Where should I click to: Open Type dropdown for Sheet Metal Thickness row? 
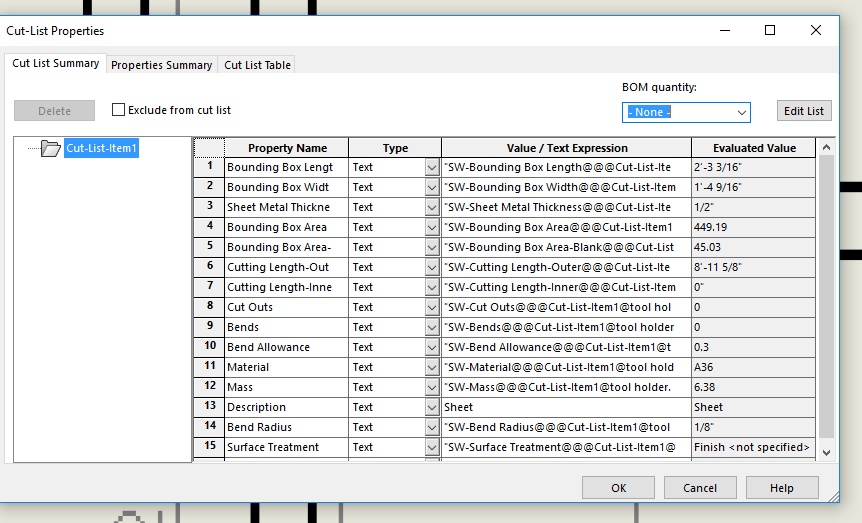(432, 207)
